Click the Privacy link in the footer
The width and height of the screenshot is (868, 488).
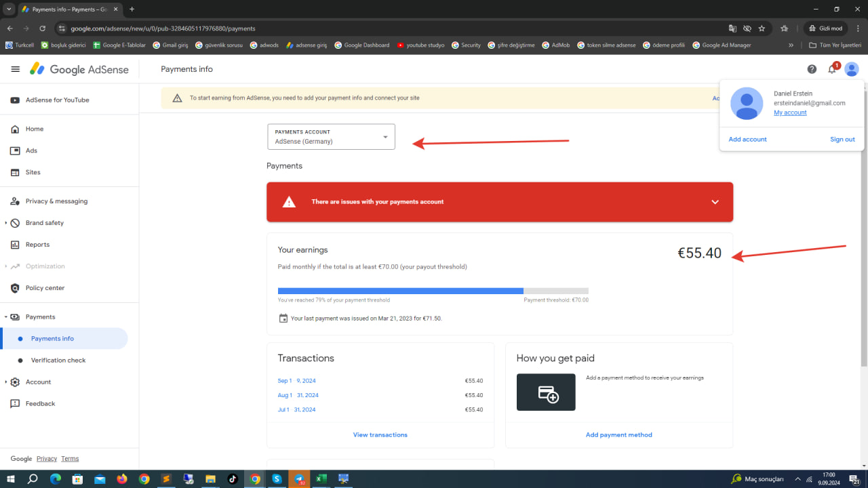(x=47, y=459)
